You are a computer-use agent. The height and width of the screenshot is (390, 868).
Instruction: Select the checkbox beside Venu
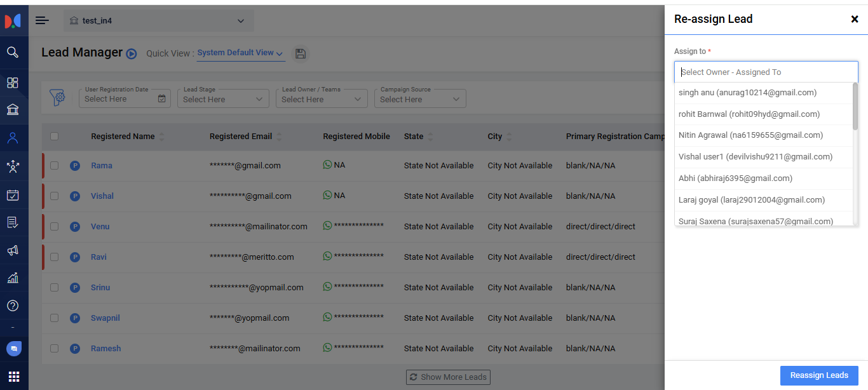click(x=54, y=227)
